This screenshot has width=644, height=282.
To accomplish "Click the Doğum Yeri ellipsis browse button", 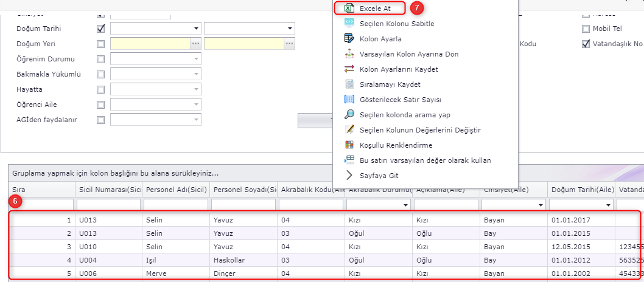I will pyautogui.click(x=195, y=44).
